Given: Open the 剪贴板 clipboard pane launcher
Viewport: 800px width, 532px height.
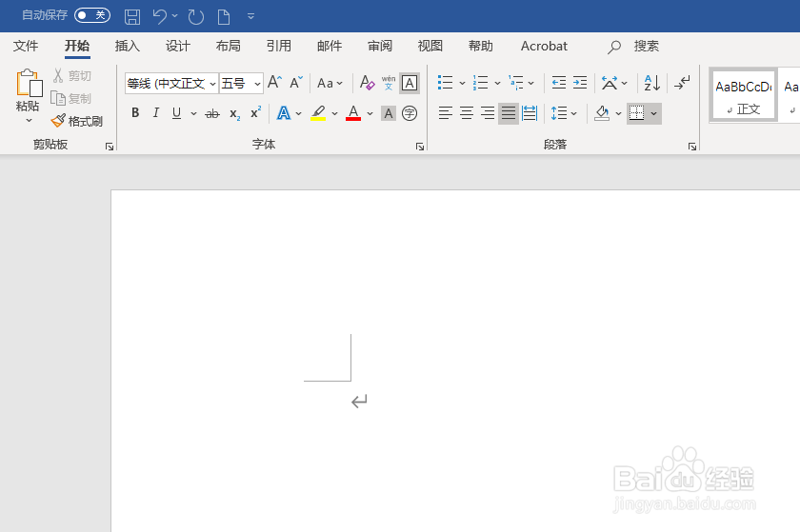Looking at the screenshot, I should [x=110, y=147].
